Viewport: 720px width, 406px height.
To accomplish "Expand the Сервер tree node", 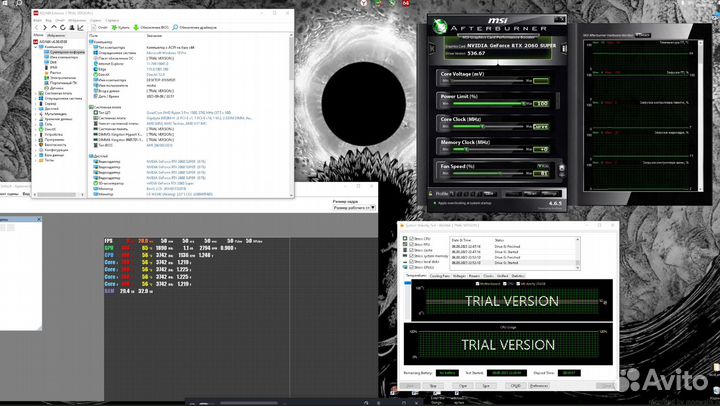I will 36,104.
